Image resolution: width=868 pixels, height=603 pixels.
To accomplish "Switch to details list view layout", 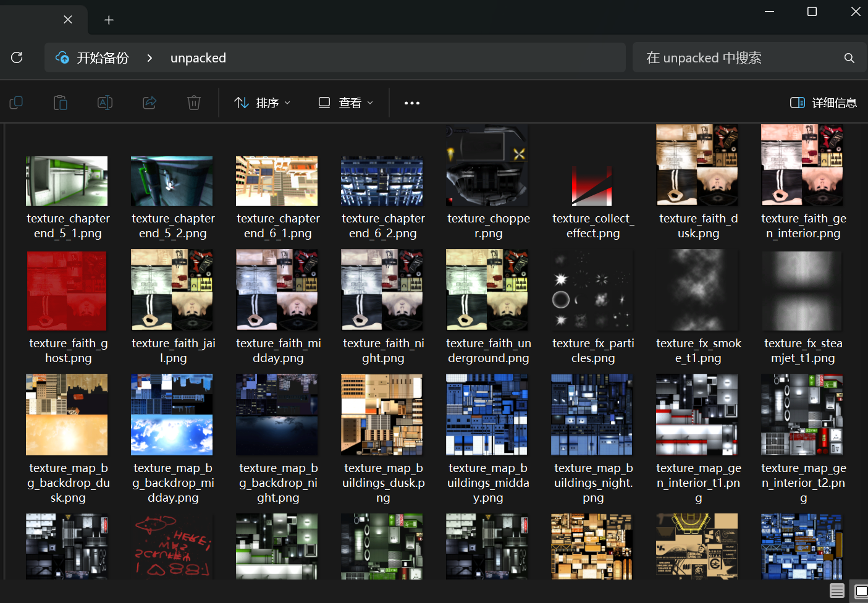I will point(837,591).
